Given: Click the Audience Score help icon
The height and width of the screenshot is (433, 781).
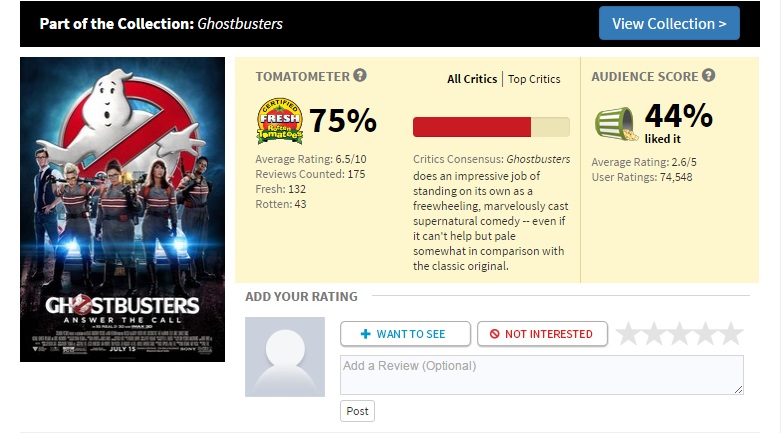Looking at the screenshot, I should (x=708, y=76).
